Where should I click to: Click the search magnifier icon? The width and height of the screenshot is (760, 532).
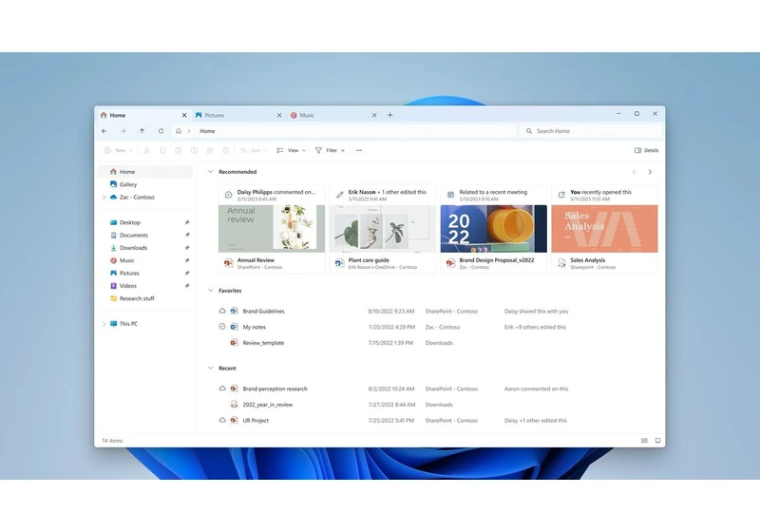[x=529, y=131]
